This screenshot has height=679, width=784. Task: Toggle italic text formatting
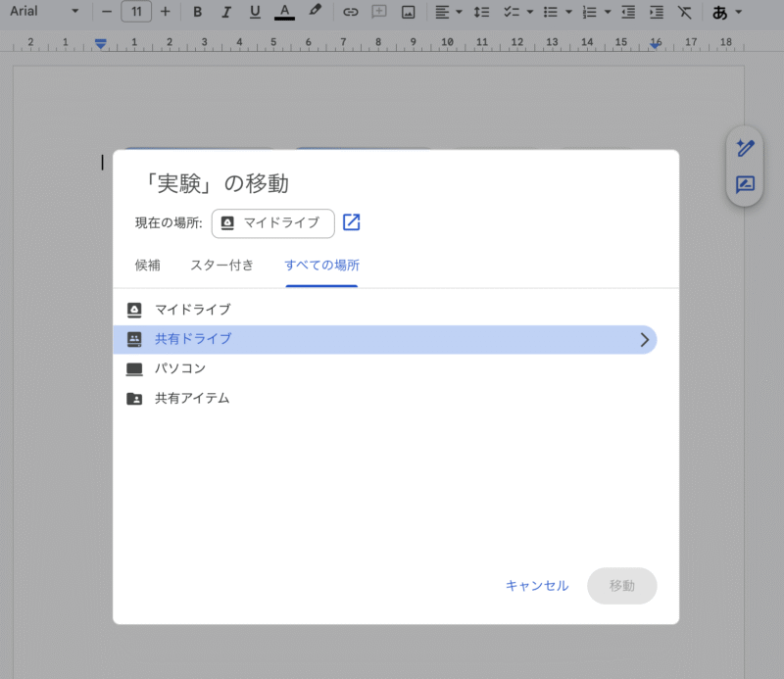(x=226, y=12)
